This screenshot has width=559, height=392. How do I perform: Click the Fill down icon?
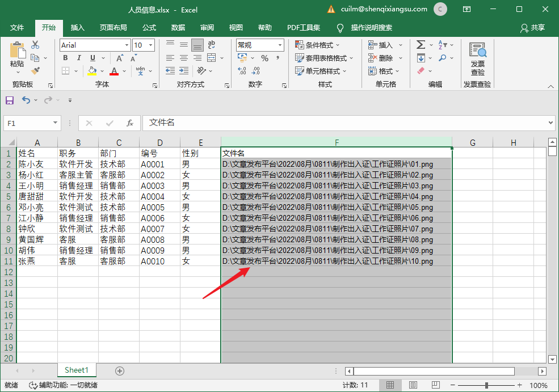tap(421, 58)
